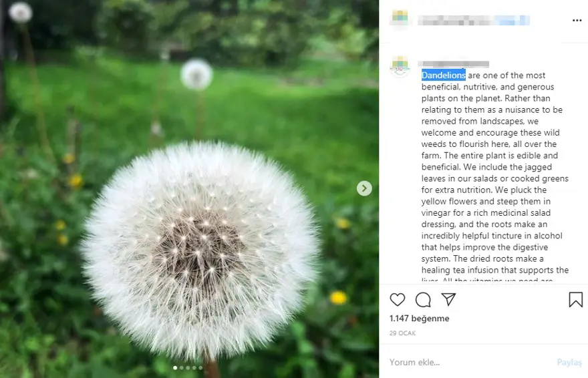Click the large dandelion photo
The height and width of the screenshot is (378, 588).
tap(189, 189)
